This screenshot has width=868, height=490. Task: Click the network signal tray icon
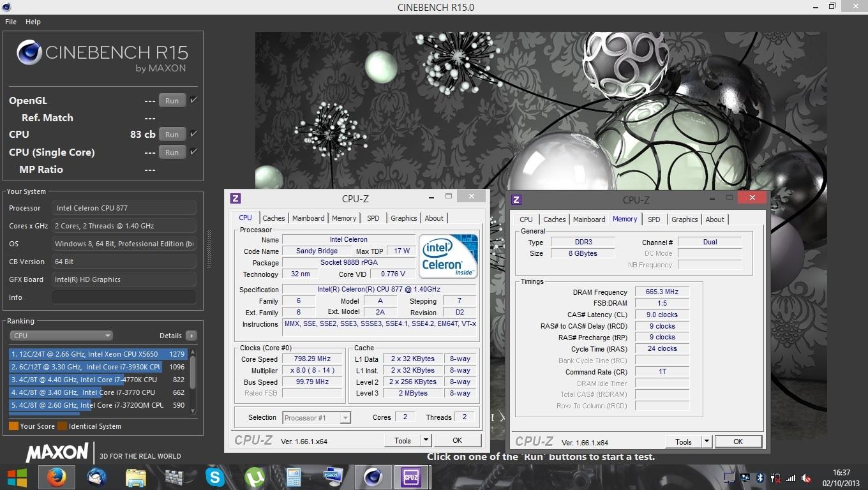(791, 478)
